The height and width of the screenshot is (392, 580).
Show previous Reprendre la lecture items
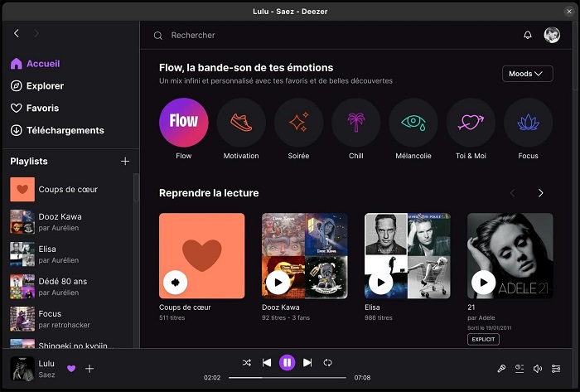tap(513, 193)
